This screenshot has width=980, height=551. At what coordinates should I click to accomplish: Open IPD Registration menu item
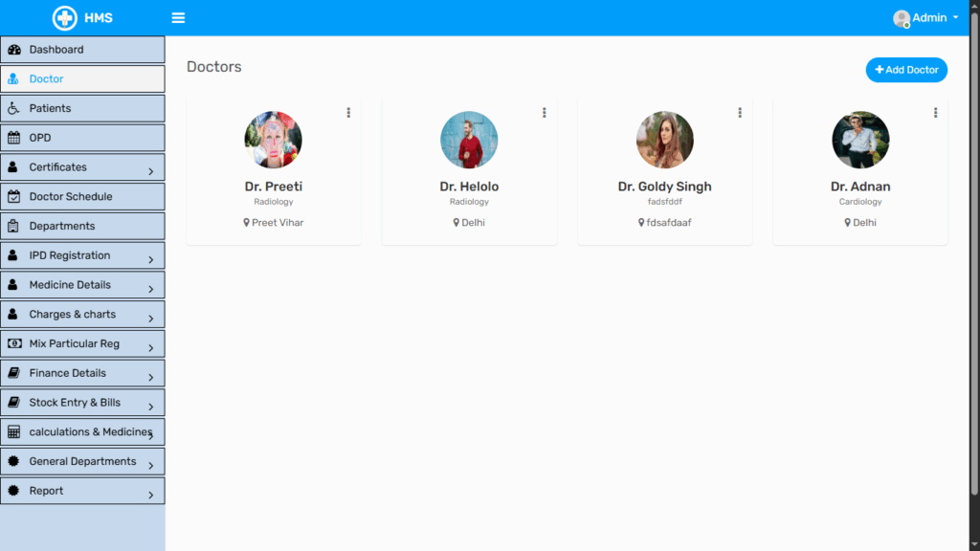tap(70, 255)
